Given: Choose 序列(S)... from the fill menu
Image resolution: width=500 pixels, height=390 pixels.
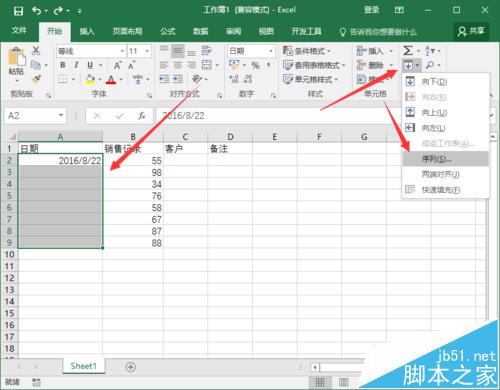Looking at the screenshot, I should tap(445, 159).
